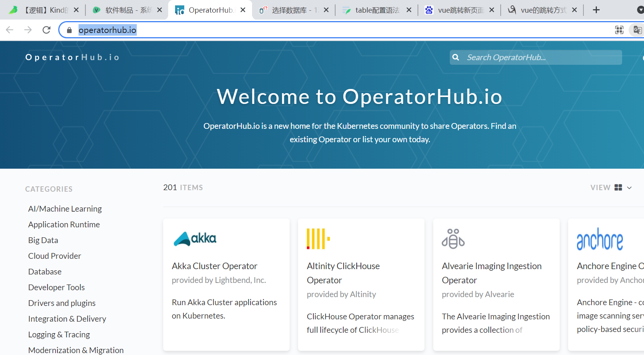Reload the OperatorHub page

point(46,30)
